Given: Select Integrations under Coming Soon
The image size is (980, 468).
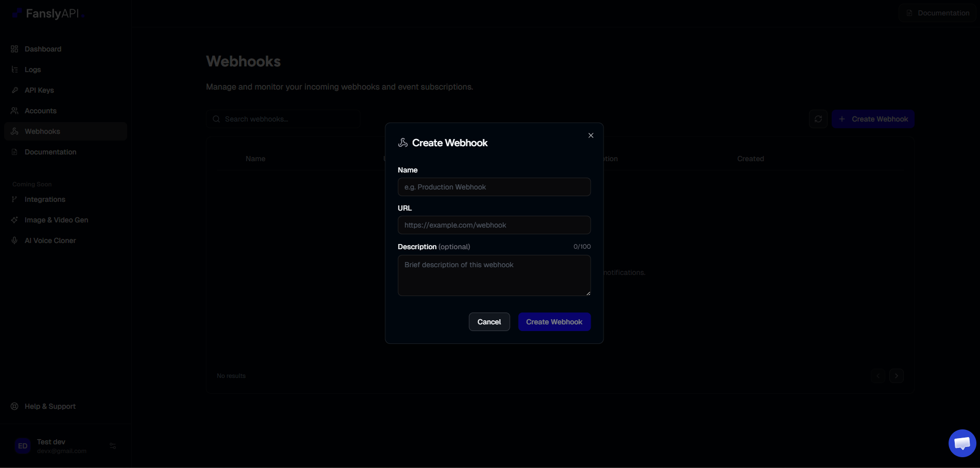Looking at the screenshot, I should pyautogui.click(x=45, y=199).
